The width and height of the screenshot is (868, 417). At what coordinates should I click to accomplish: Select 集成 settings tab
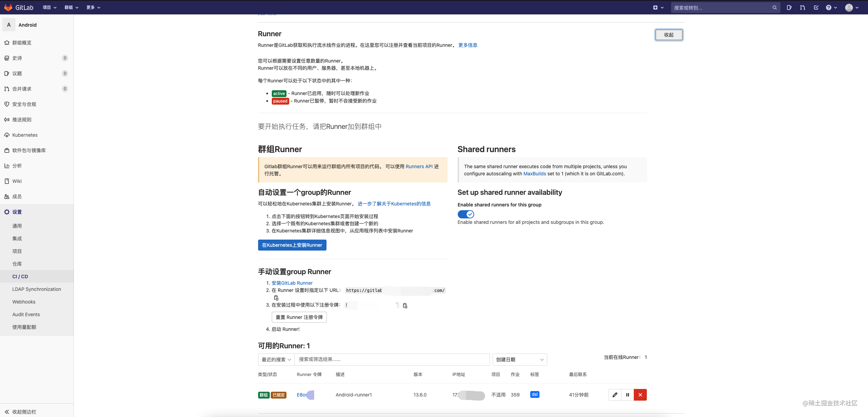point(17,238)
